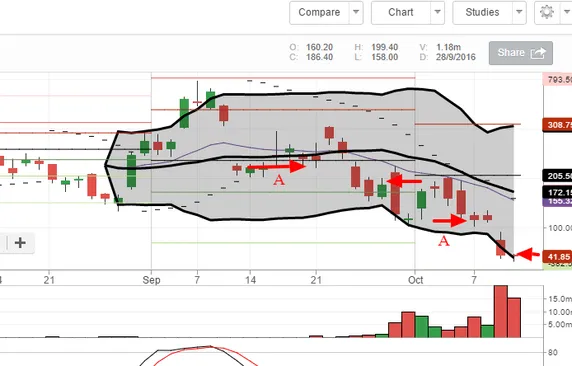Click the 100.00 price axis label
Screen dimensions: 572x366
[x=560, y=228]
